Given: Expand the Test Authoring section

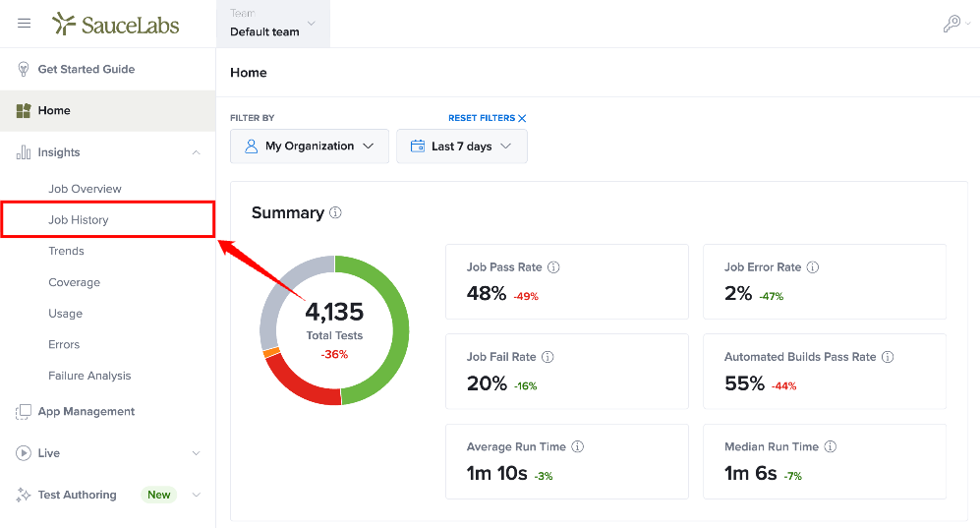Looking at the screenshot, I should (x=197, y=495).
